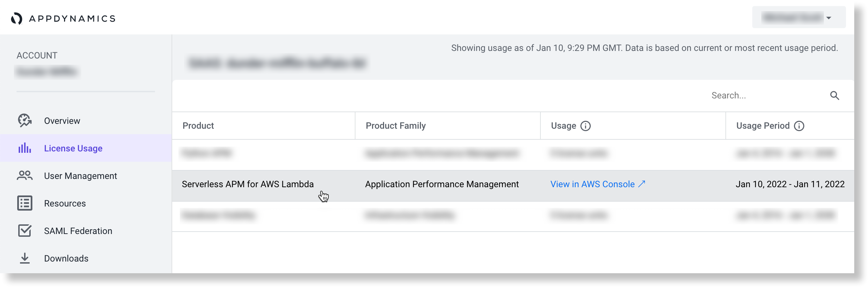The height and width of the screenshot is (287, 868).
Task: Click the Downloads arrow icon
Action: click(x=25, y=258)
